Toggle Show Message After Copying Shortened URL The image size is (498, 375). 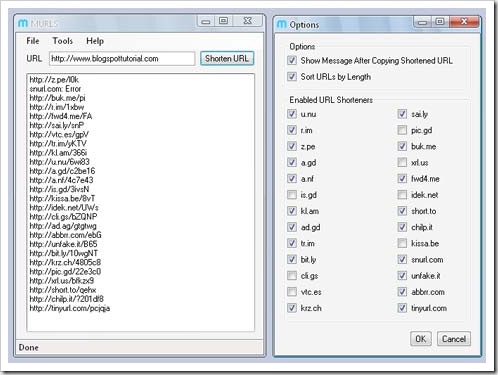click(x=292, y=60)
